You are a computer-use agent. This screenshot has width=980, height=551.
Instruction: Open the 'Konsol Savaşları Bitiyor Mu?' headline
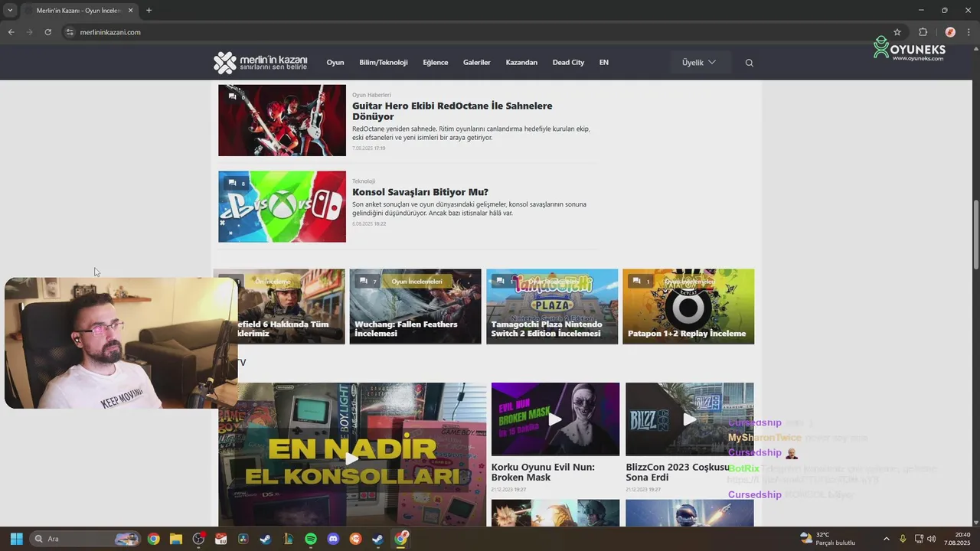point(420,192)
